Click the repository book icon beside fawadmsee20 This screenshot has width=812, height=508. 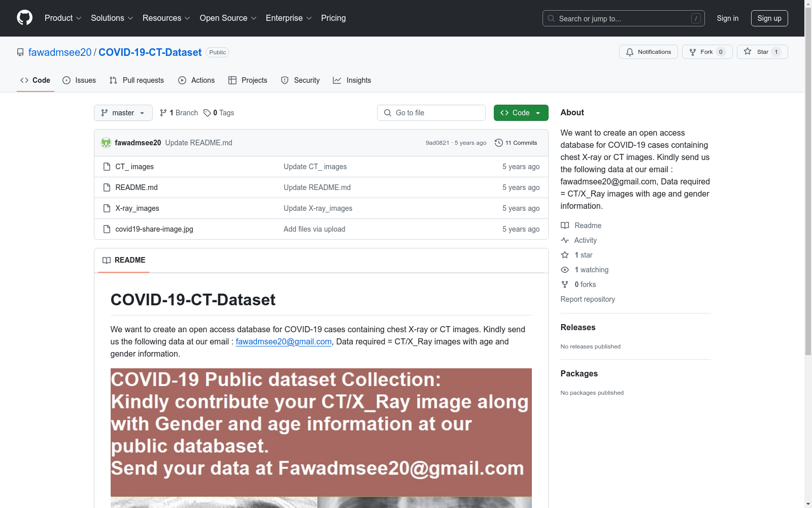pos(20,52)
